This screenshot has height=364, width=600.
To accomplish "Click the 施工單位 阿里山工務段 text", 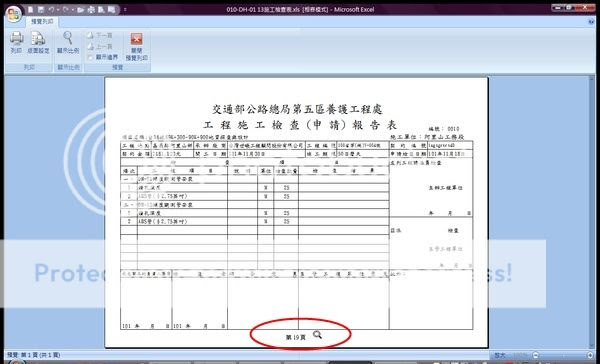I will (427, 137).
